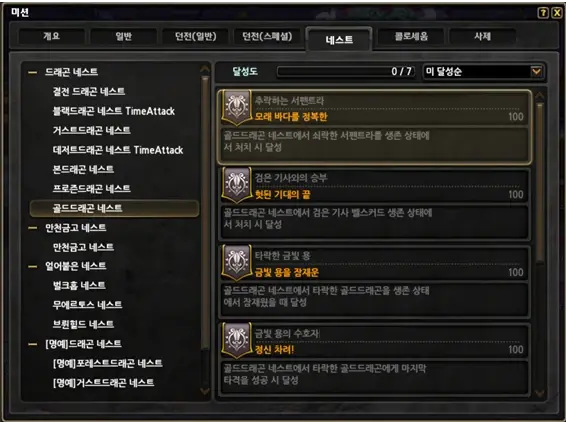Collapse the 만천금고 네스트 category
566x422 pixels.
[32, 228]
